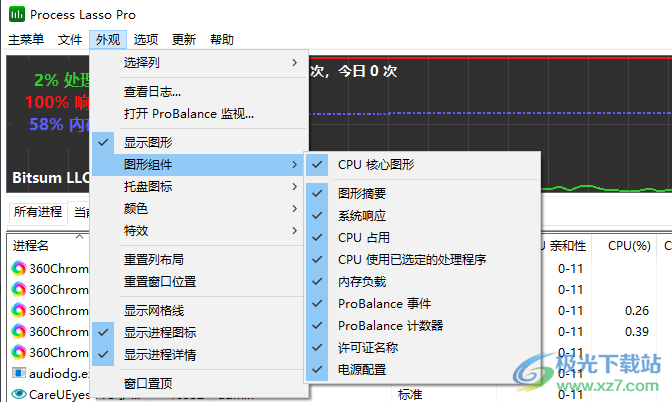Choose 重置列布局

click(x=200, y=259)
